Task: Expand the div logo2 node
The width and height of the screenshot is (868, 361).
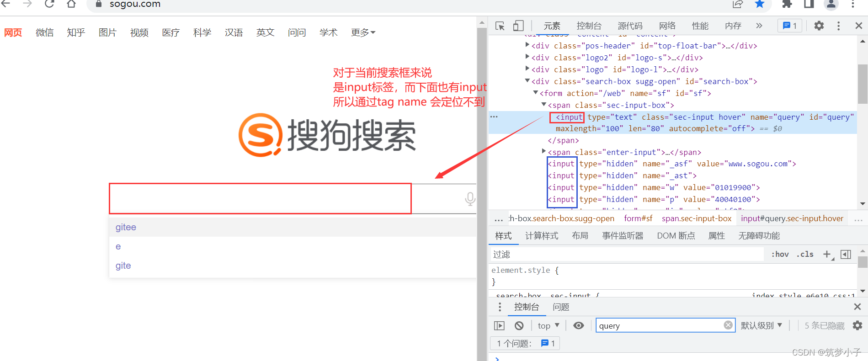Action: click(x=527, y=57)
